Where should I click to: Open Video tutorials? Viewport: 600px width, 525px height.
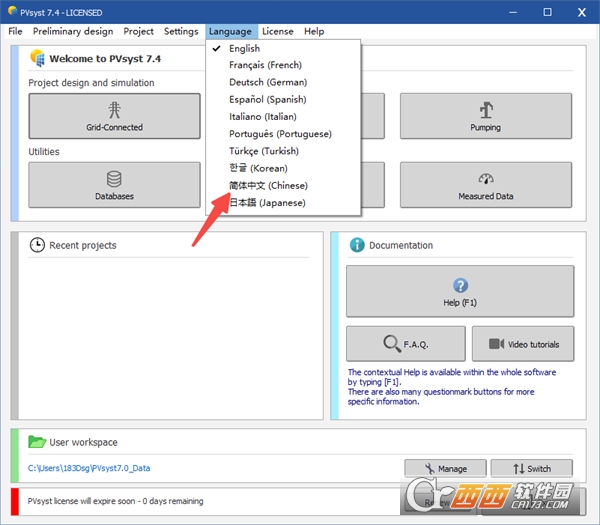(x=523, y=344)
